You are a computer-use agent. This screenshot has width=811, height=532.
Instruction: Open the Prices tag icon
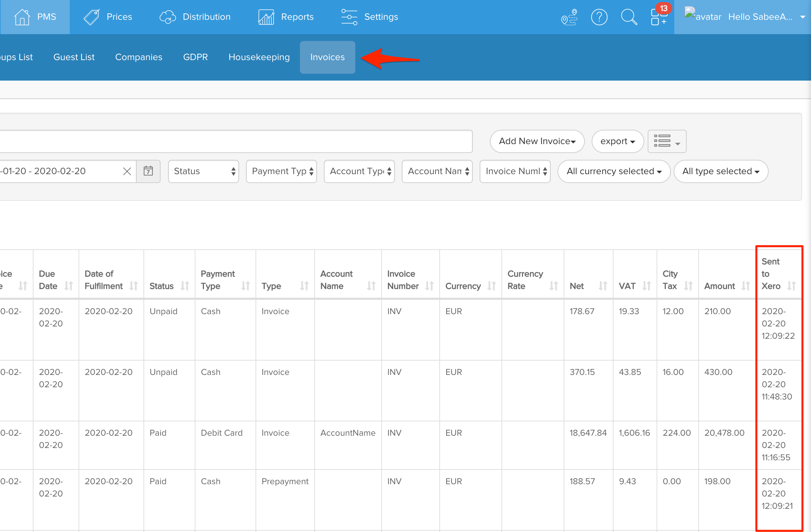92,17
